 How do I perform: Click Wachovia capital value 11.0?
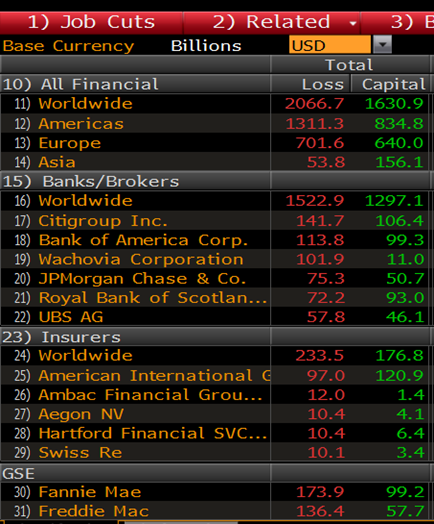tap(405, 259)
